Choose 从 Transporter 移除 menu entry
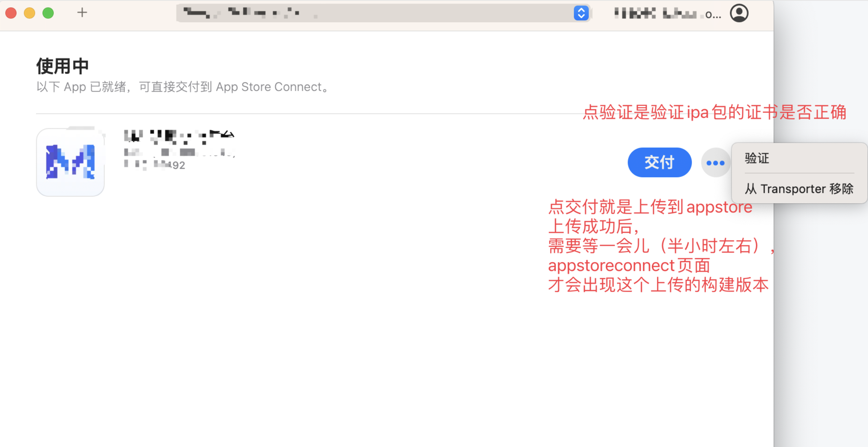Viewport: 868px width, 447px height. click(x=799, y=189)
